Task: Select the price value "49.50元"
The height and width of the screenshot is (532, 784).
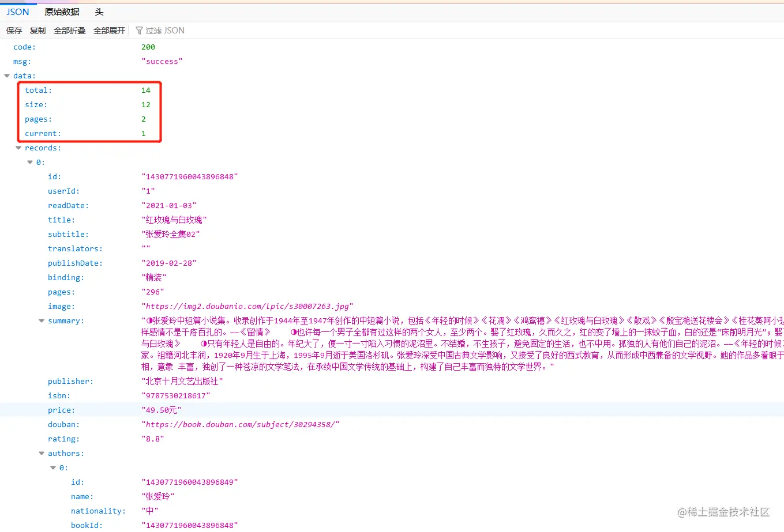Action: pos(162,410)
